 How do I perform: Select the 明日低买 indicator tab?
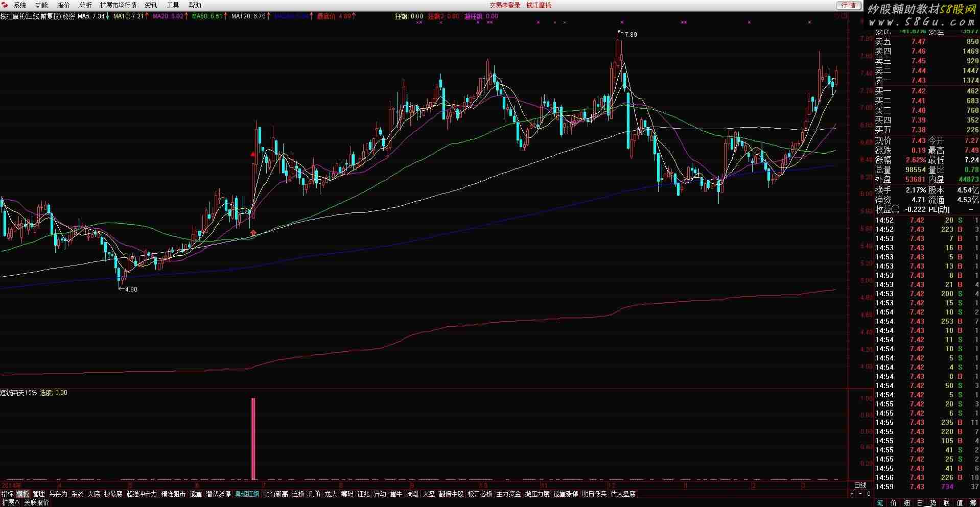tap(595, 494)
